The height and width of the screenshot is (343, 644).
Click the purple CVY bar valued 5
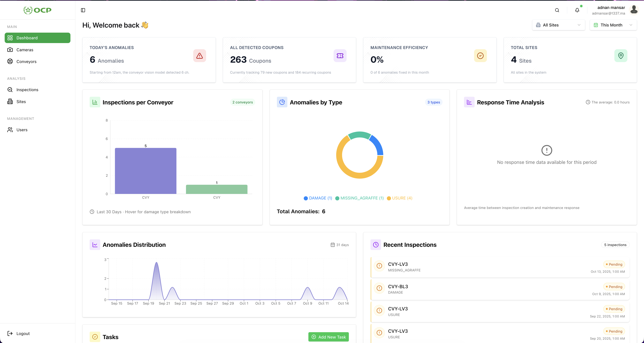click(x=146, y=171)
